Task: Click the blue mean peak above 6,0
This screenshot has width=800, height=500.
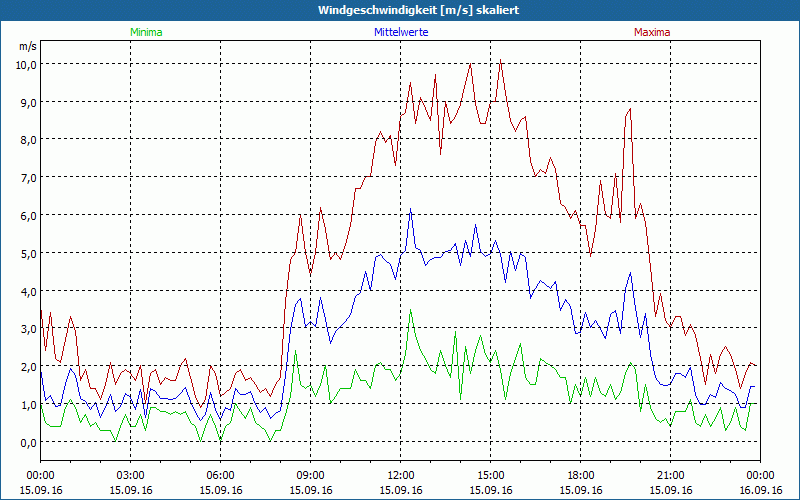Action: tap(410, 209)
